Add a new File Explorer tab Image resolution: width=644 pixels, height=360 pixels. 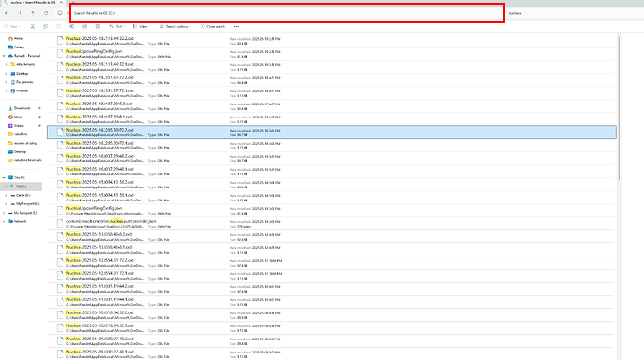tap(73, 3)
